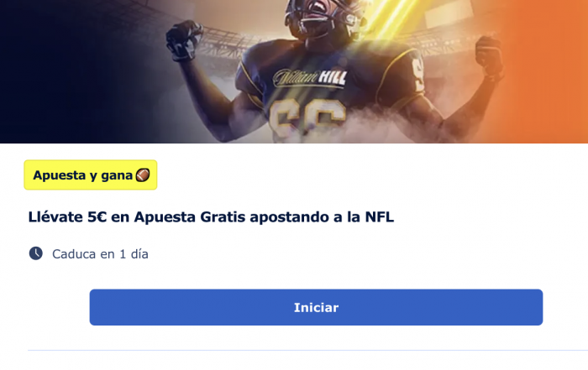Screen dimensions: 588x370
Task: Click the American football emoji icon
Action: pyautogui.click(x=143, y=175)
